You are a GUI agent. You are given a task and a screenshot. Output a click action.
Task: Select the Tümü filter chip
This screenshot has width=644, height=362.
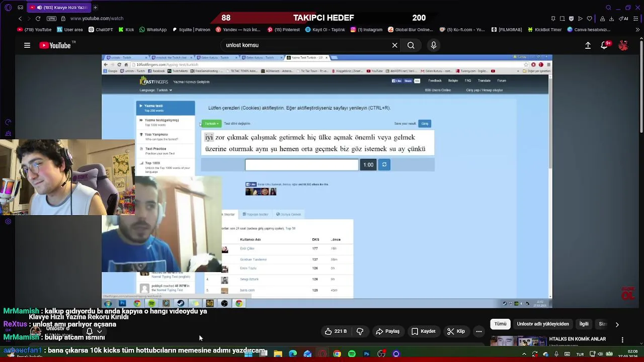click(500, 324)
